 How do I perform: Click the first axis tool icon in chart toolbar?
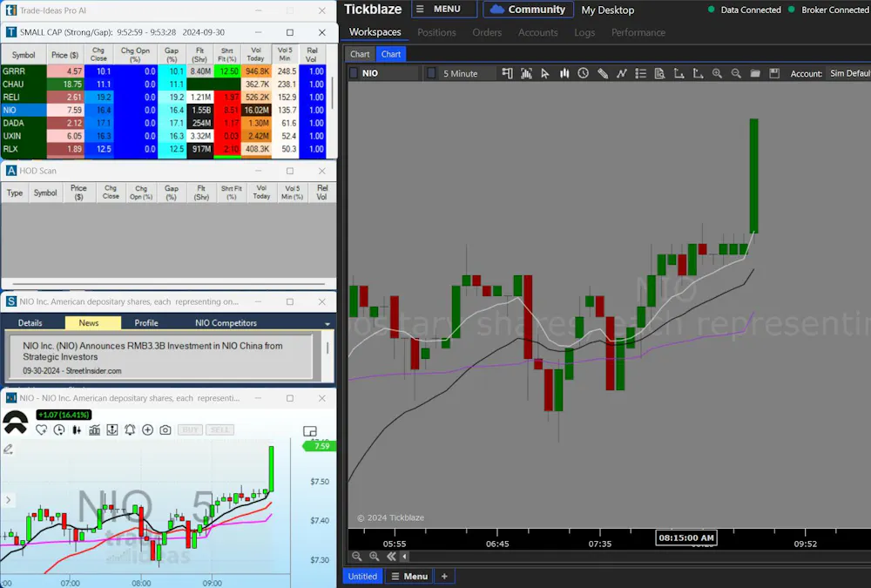[679, 73]
